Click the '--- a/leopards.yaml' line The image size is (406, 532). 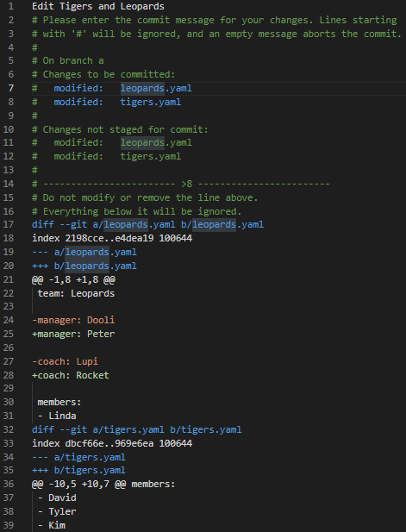(84, 252)
